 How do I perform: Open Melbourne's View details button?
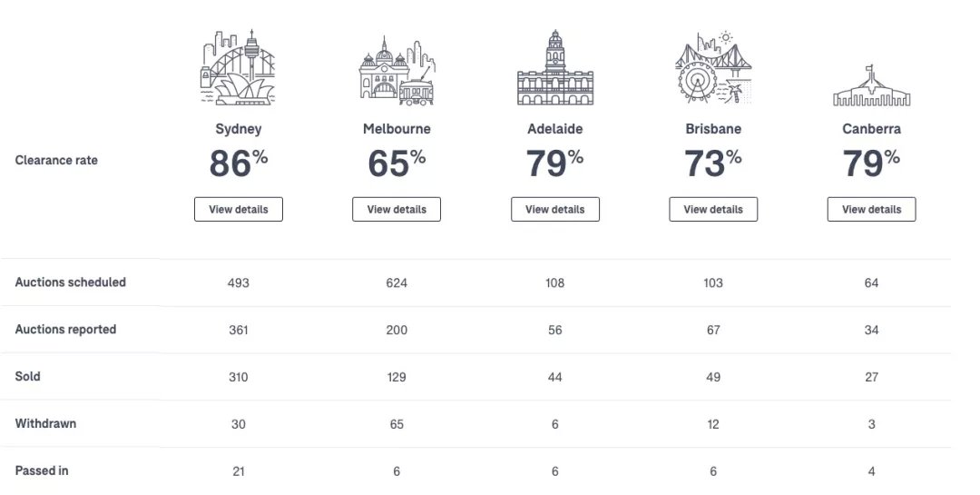coord(397,210)
